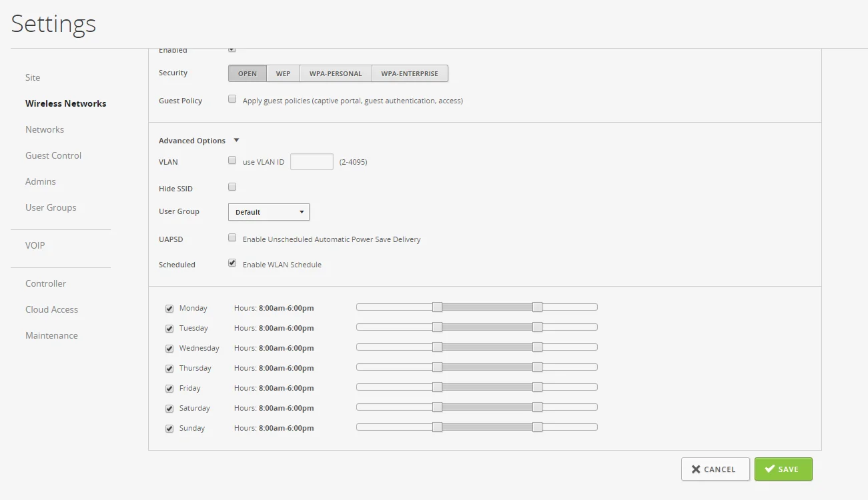Cancel the wireless network changes
Viewport: 868px width, 500px height.
point(715,469)
